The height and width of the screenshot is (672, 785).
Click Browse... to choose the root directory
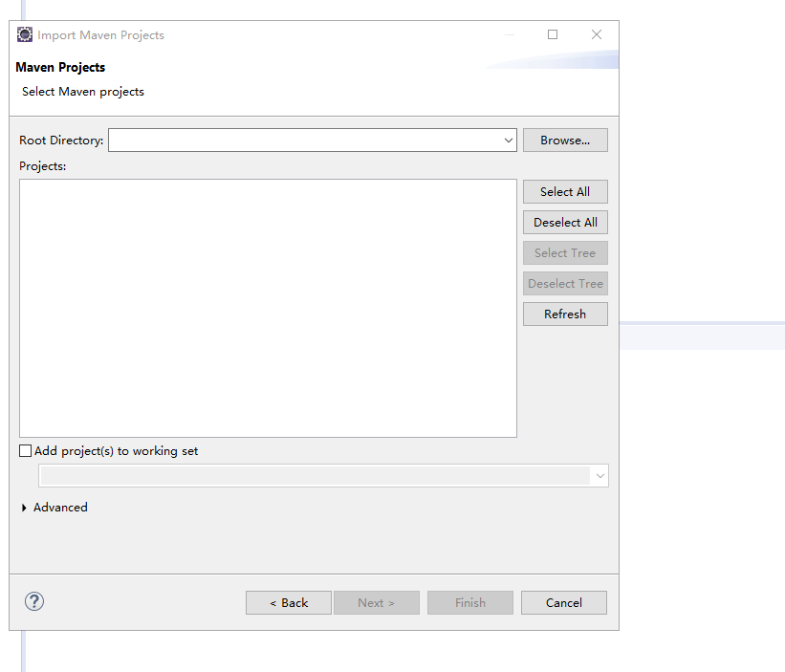pyautogui.click(x=565, y=141)
